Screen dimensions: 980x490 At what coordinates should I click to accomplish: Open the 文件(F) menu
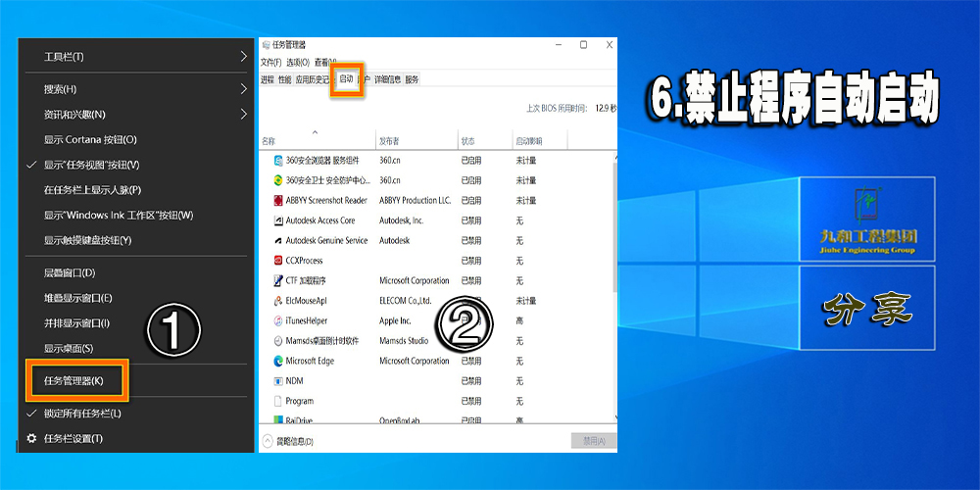(271, 63)
